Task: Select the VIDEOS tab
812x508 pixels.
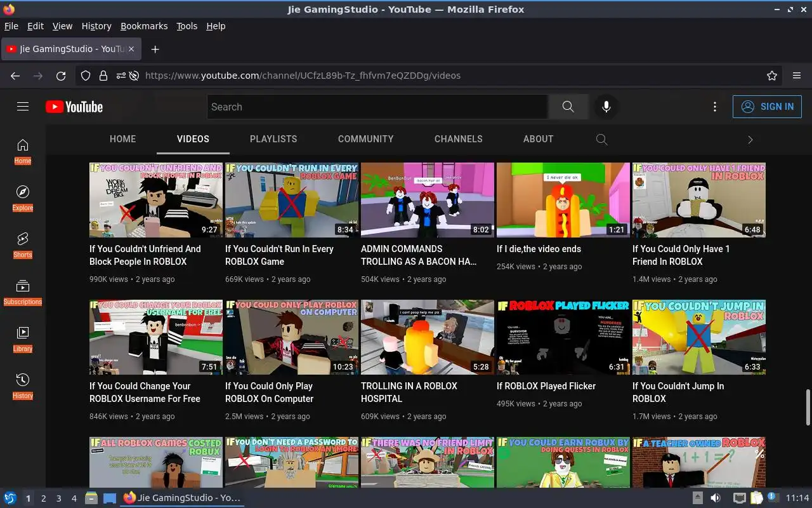Action: pyautogui.click(x=193, y=139)
